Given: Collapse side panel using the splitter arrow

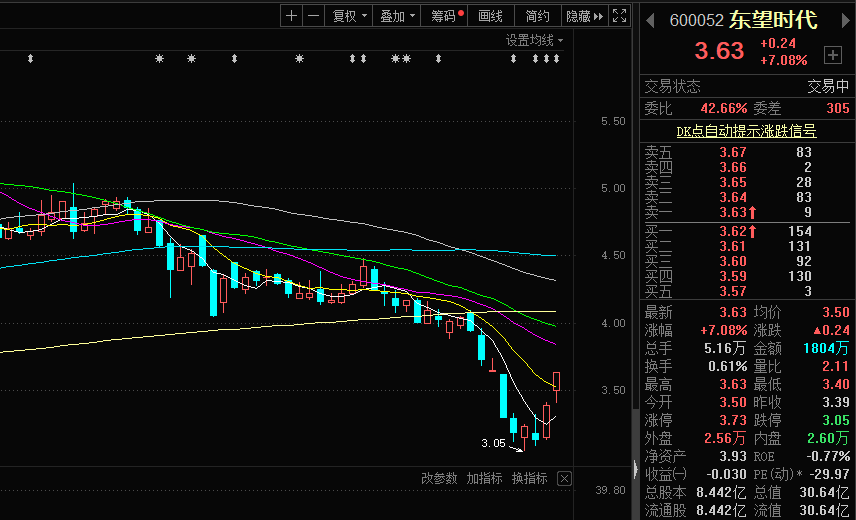Looking at the screenshot, I should [x=635, y=467].
